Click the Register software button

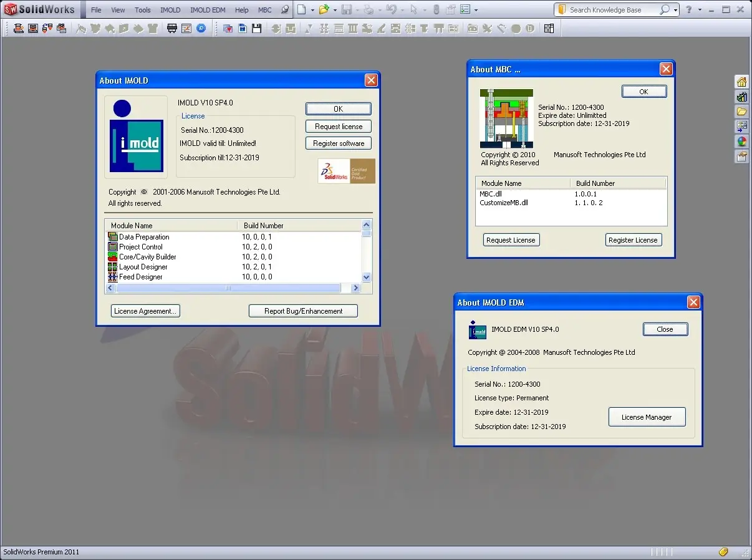pos(339,143)
